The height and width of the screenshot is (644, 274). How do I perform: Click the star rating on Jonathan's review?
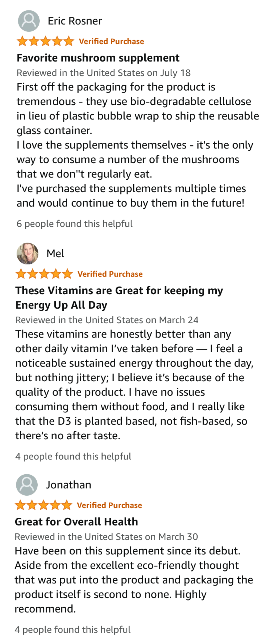pos(44,505)
